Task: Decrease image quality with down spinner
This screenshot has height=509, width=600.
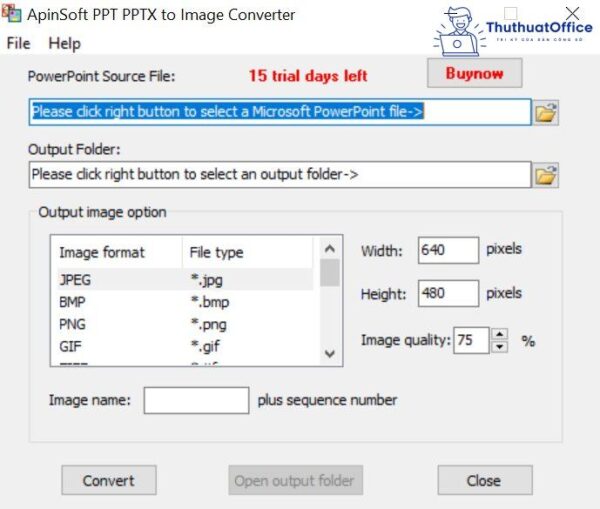Action: point(499,347)
